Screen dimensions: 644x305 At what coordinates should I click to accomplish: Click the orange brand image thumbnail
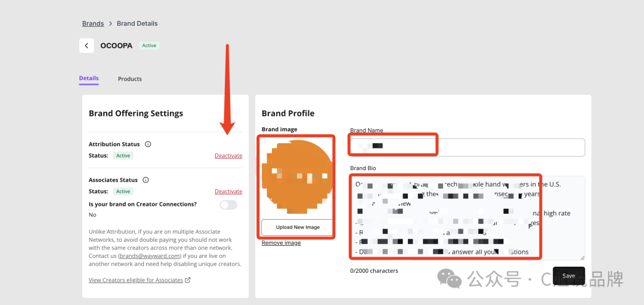click(296, 176)
